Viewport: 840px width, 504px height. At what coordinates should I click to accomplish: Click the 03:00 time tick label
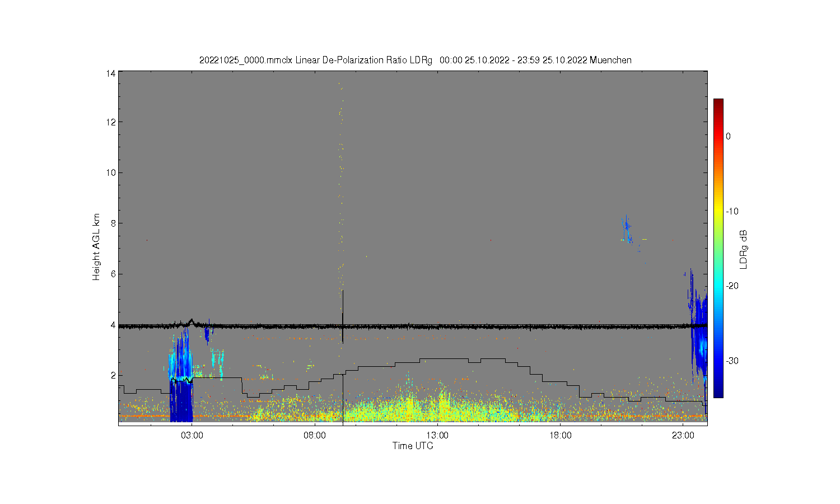(x=192, y=436)
